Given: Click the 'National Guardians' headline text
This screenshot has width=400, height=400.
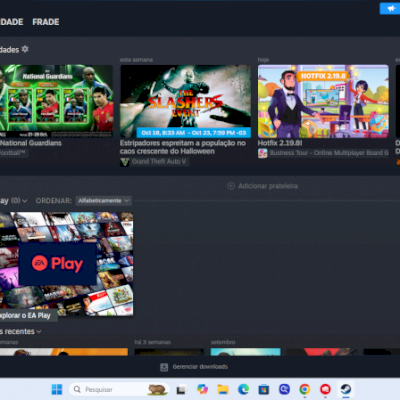Looking at the screenshot, I should tap(31, 143).
